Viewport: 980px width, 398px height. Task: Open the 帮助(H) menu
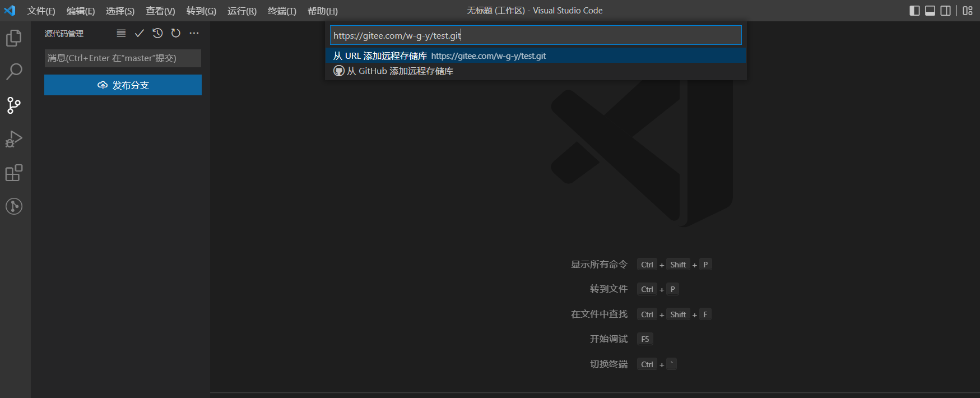click(x=323, y=11)
